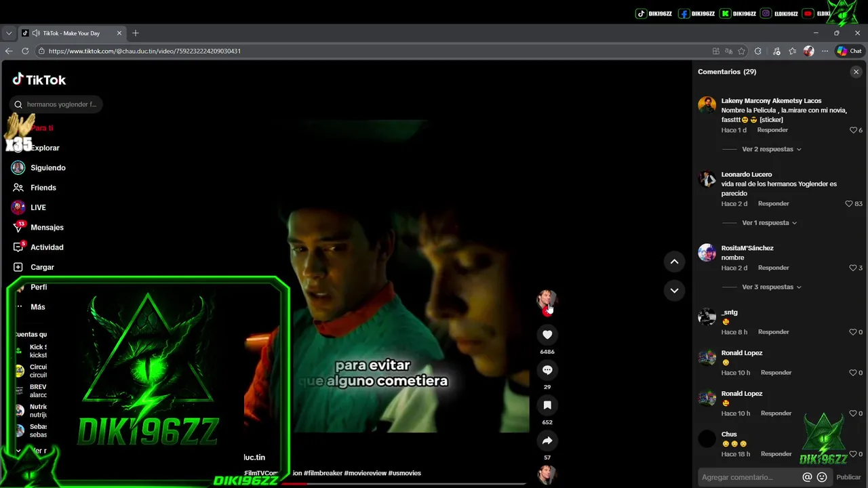
Task: Open browser settings and more menu
Action: click(x=825, y=51)
